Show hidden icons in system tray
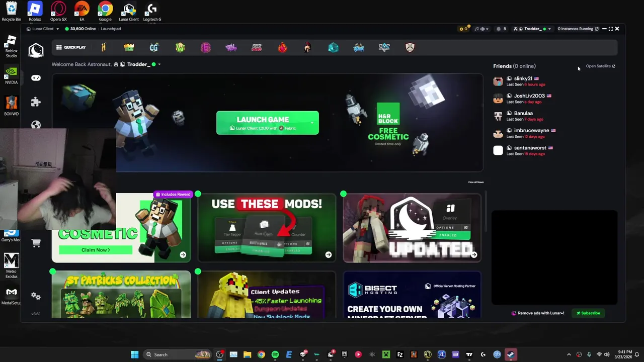The width and height of the screenshot is (644, 362). point(569,354)
